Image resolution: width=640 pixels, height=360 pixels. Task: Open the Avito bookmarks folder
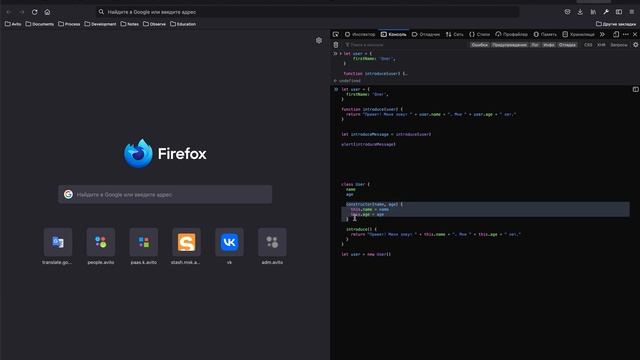pos(13,24)
